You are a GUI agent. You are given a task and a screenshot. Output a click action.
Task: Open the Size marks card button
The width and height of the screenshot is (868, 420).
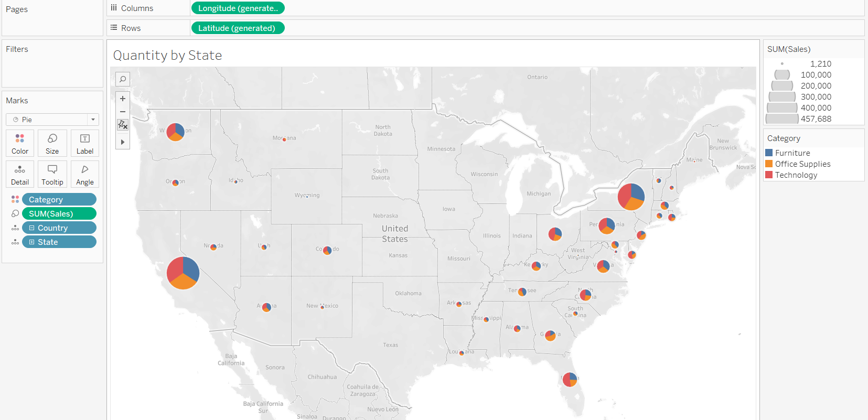pyautogui.click(x=52, y=143)
